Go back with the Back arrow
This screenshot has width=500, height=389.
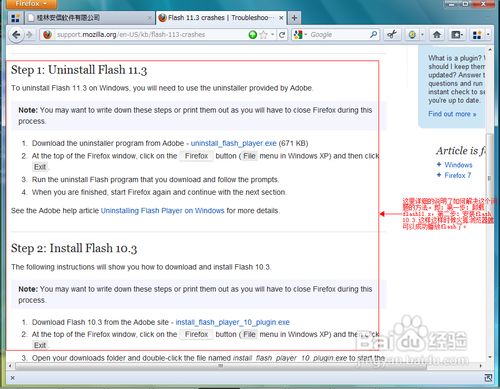pyautogui.click(x=16, y=35)
